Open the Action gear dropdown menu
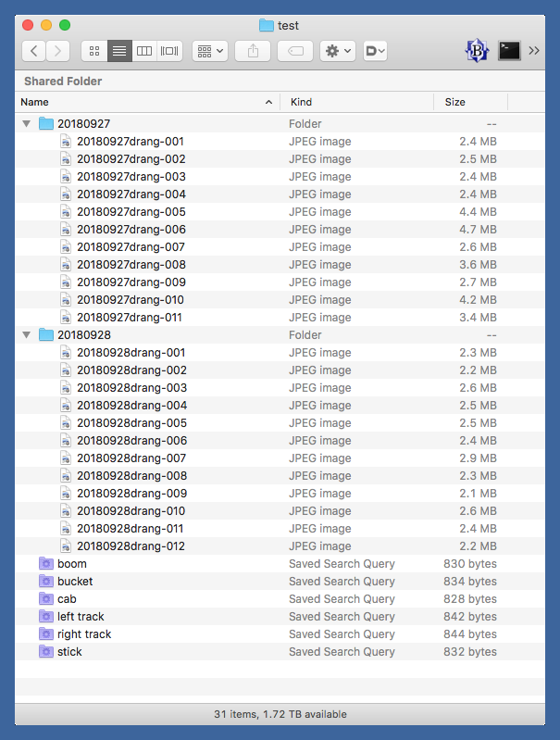 click(x=337, y=52)
